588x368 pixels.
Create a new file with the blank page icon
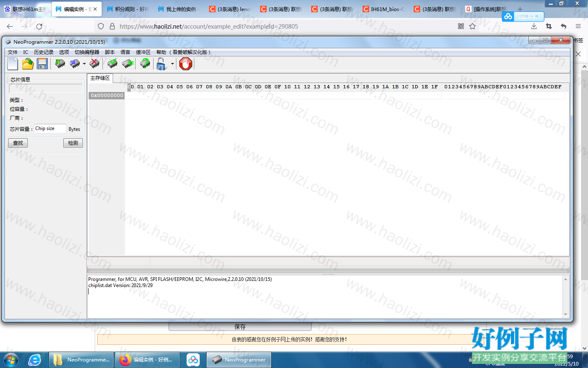point(13,64)
